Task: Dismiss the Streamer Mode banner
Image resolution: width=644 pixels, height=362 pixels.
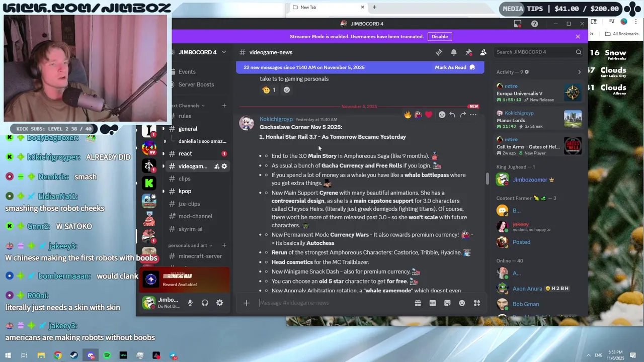Action: pos(578,36)
